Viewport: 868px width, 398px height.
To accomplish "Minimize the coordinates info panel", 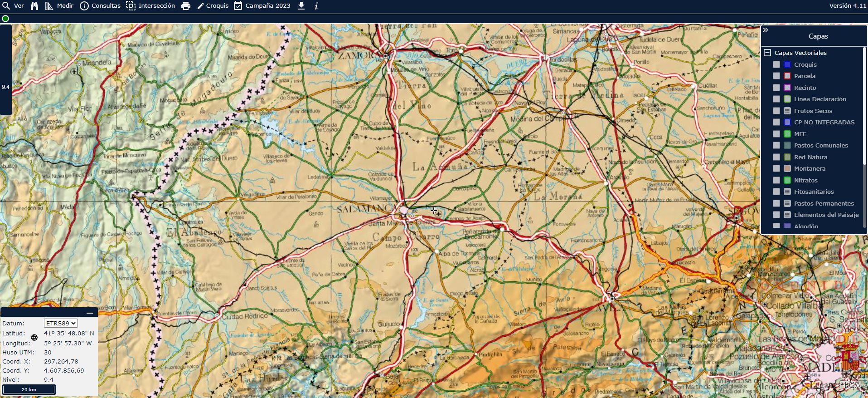I will pos(90,313).
